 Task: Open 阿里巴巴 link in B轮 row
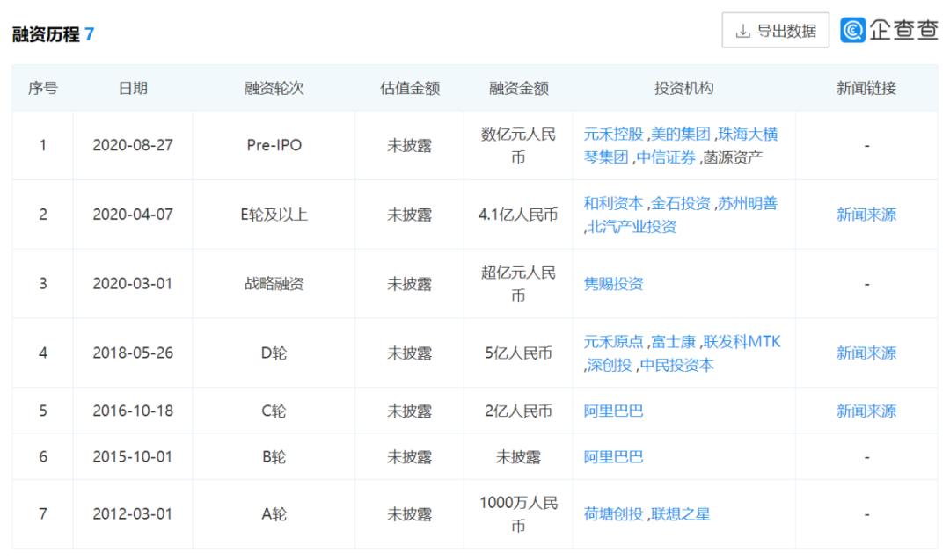tap(613, 457)
